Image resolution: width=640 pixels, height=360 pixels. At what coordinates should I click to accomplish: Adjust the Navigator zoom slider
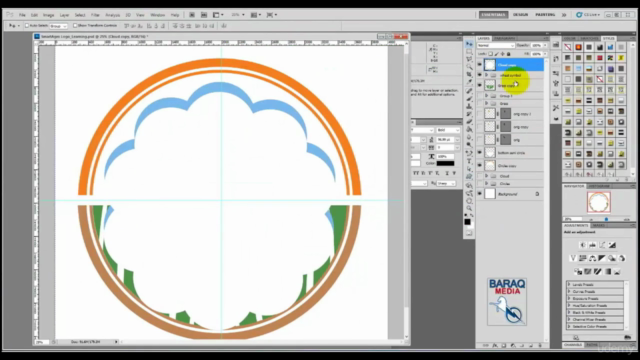(x=606, y=219)
